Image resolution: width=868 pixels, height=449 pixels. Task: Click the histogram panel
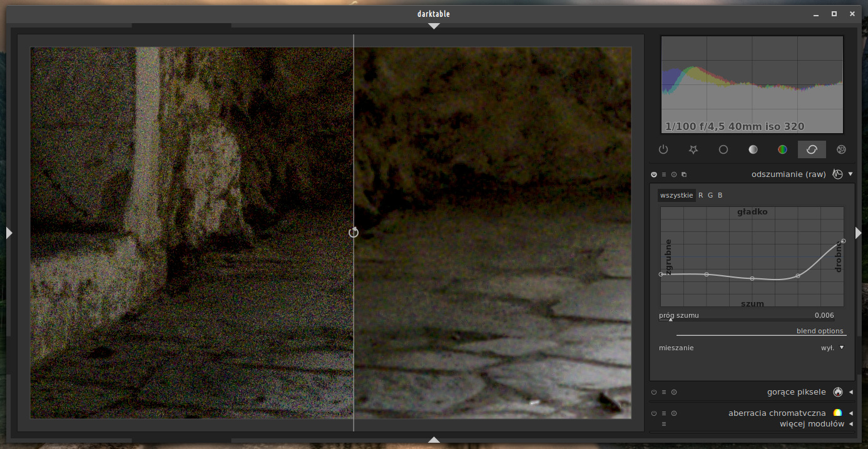[x=752, y=84]
